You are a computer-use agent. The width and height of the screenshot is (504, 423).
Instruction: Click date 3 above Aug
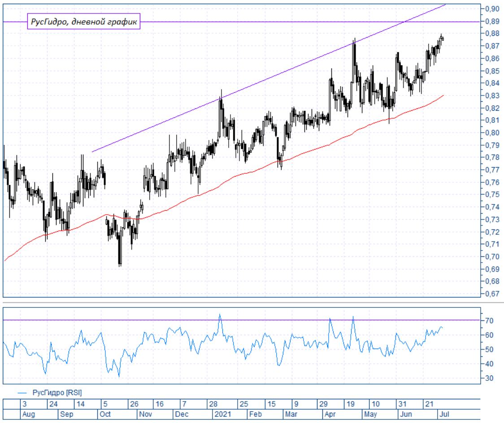25,404
